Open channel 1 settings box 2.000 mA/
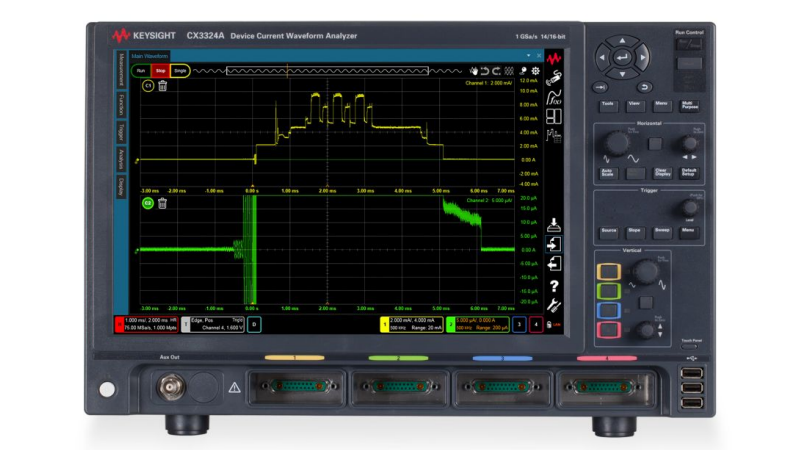 (412, 324)
